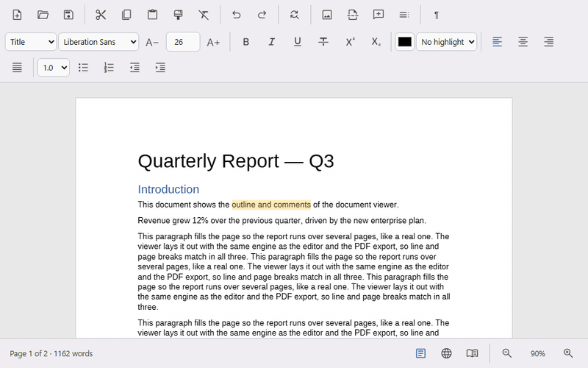This screenshot has height=368, width=588.
Task: Apply subscript formatting
Action: [376, 42]
